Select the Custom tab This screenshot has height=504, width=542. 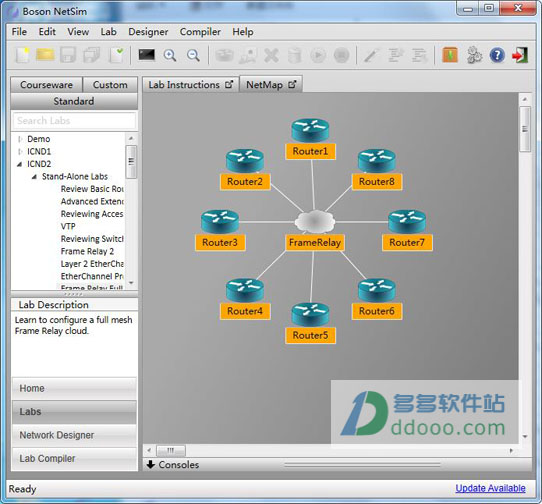(110, 85)
